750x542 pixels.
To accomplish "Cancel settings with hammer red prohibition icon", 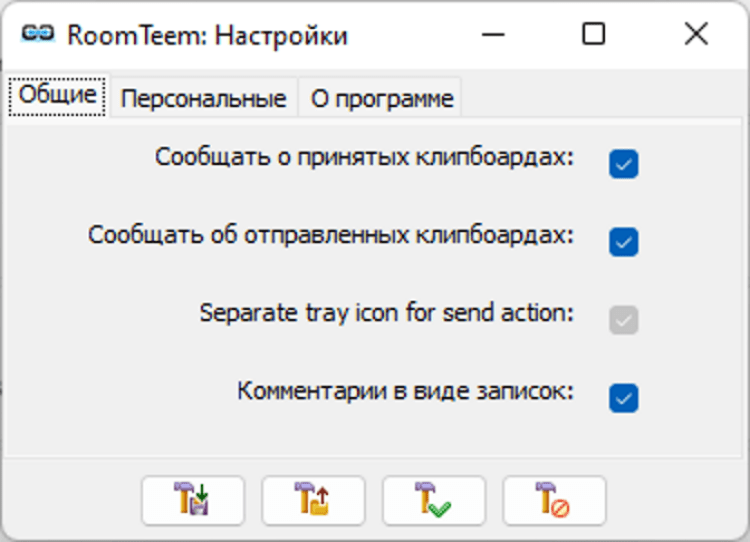I will pos(553,500).
